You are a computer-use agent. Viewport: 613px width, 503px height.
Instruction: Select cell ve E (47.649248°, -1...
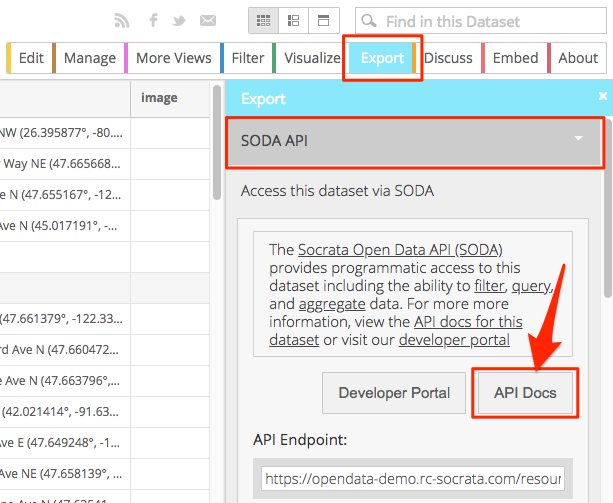(65, 443)
